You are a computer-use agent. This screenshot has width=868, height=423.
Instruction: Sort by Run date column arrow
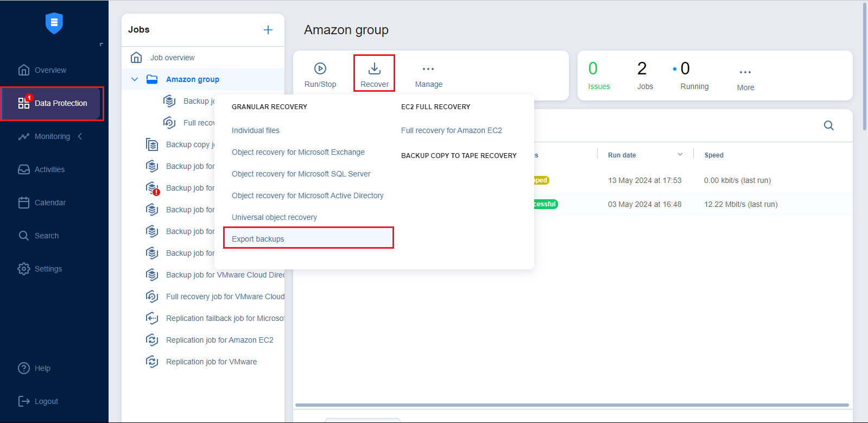pyautogui.click(x=680, y=155)
